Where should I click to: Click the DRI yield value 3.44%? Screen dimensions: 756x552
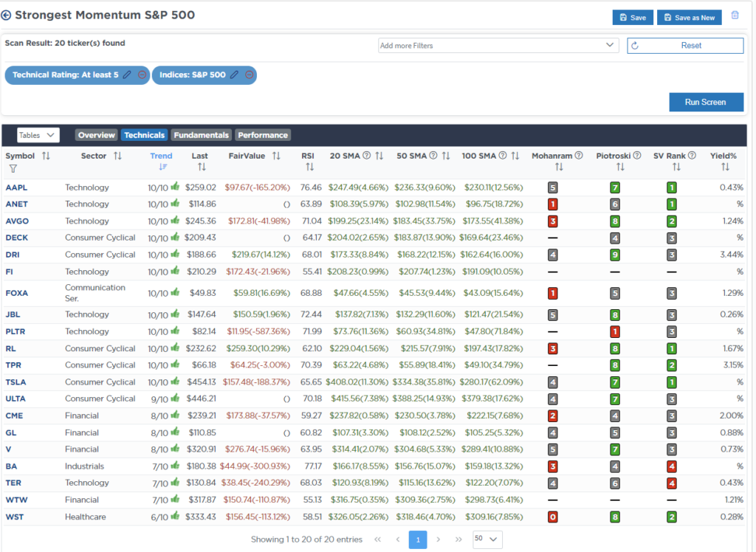coord(732,255)
